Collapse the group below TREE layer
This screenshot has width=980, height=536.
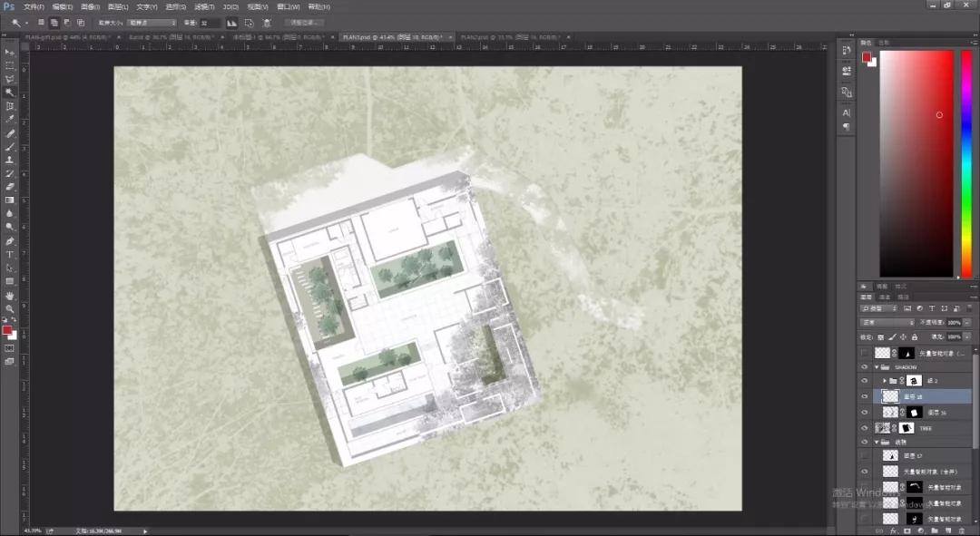pyautogui.click(x=877, y=442)
